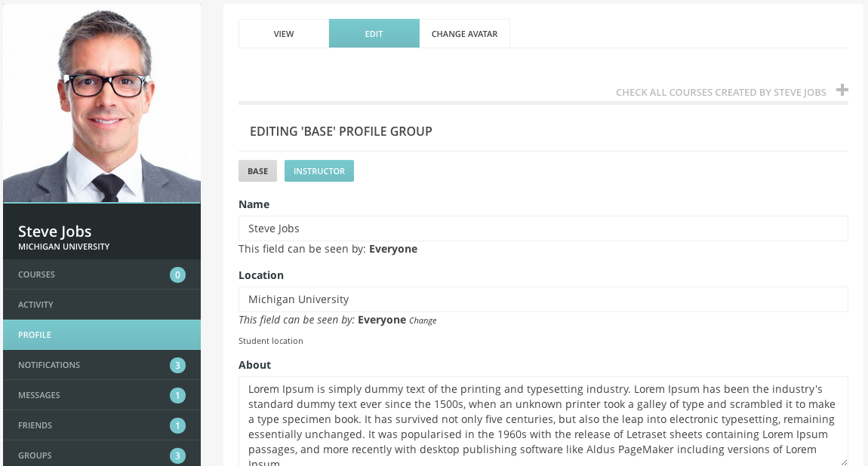Expand Check All Courses Created by Steve Jobs

click(x=721, y=92)
